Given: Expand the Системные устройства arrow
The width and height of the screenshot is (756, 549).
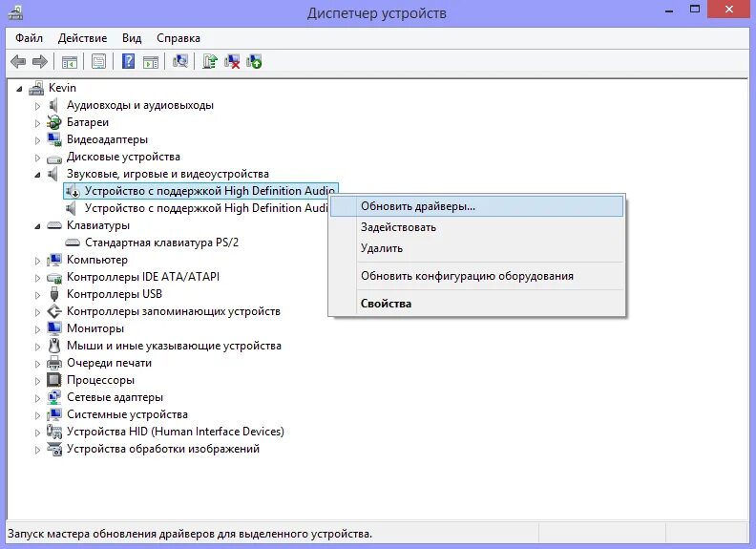Looking at the screenshot, I should [37, 415].
